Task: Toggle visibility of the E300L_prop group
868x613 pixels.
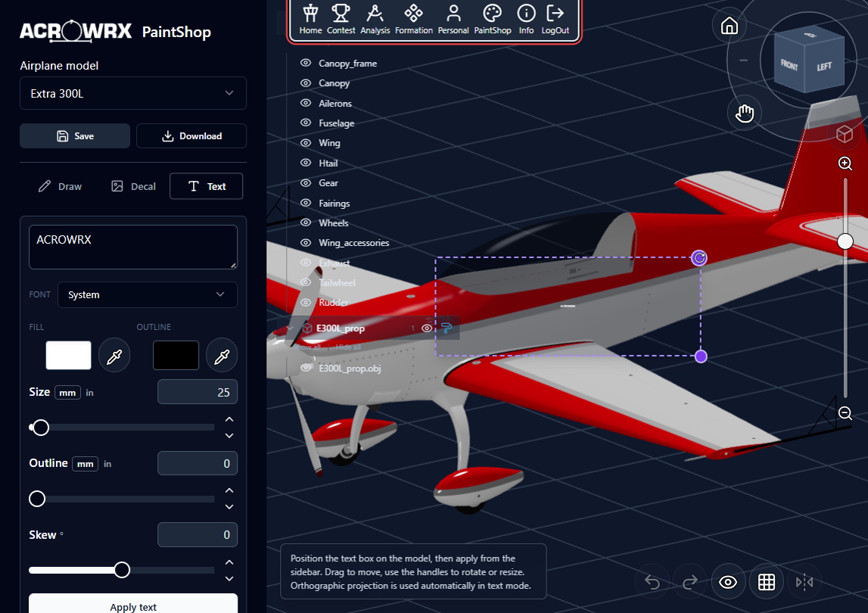Action: pyautogui.click(x=427, y=328)
